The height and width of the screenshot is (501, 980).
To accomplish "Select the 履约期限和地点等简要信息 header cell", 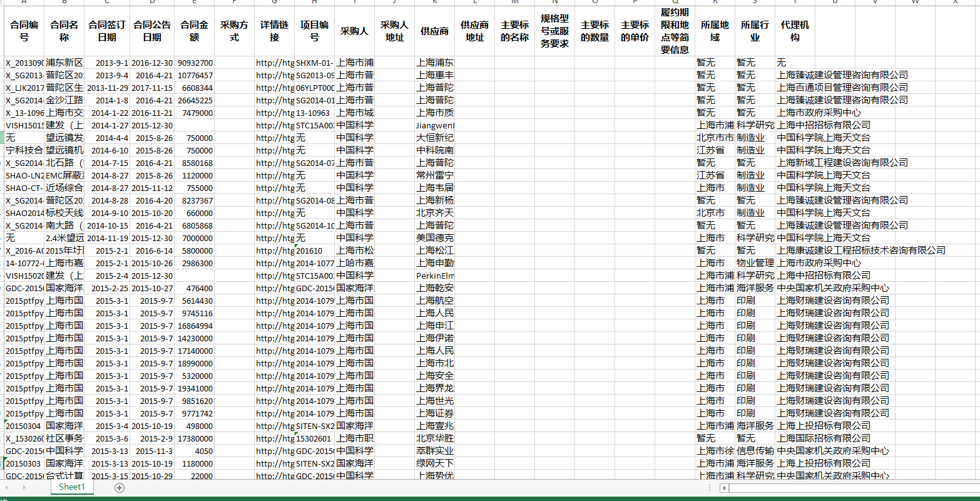I will click(675, 31).
